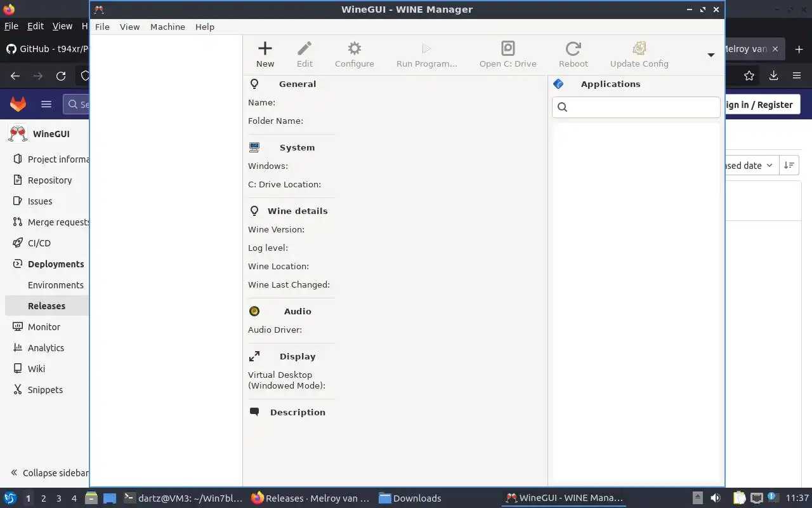Toggle GitLab sidebar hamburger menu

pyautogui.click(x=46, y=104)
